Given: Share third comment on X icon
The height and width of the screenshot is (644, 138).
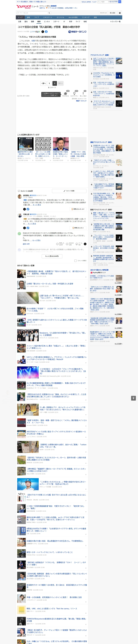Looking at the screenshot, I should coord(85,244).
